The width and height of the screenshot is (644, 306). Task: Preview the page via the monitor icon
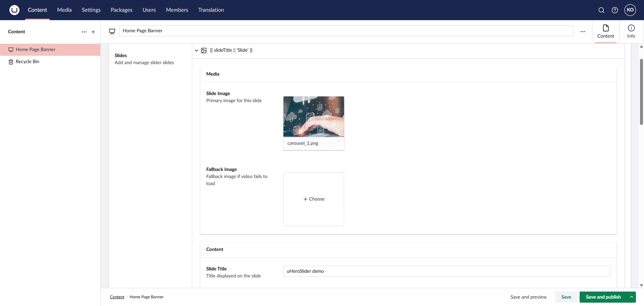click(x=112, y=31)
